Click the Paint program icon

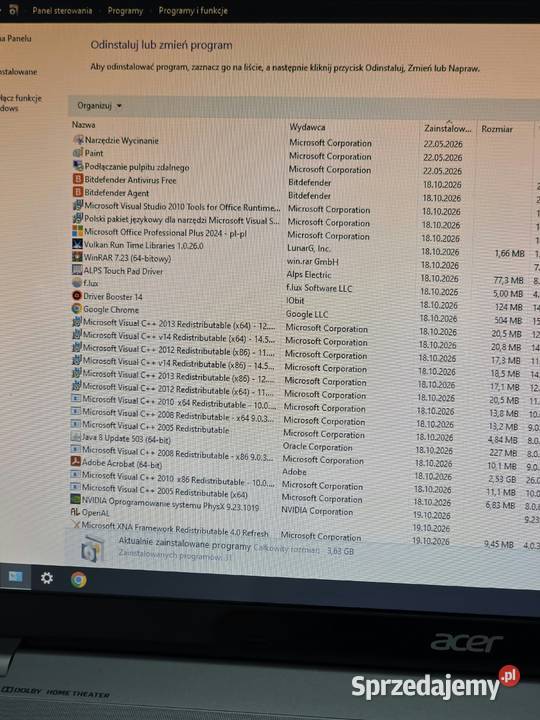(x=78, y=152)
